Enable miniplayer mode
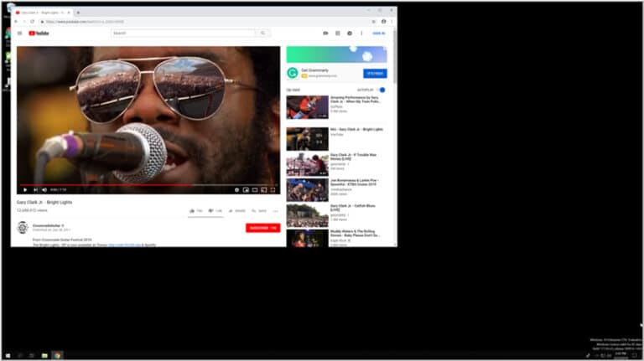This screenshot has height=361, width=644. point(246,190)
